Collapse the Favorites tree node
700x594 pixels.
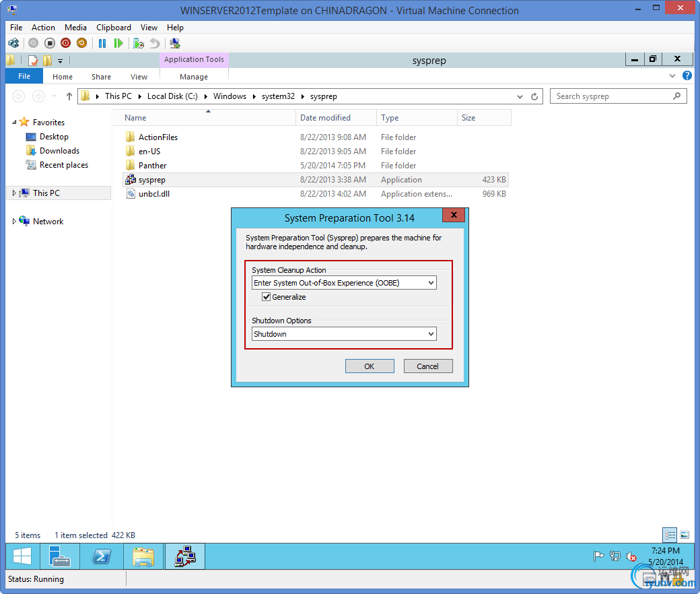click(14, 122)
